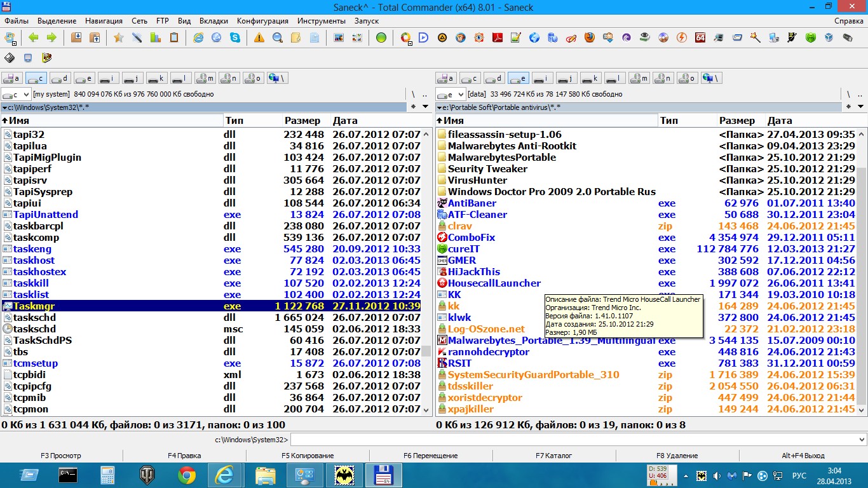Click the blue letter D toolbar icon
The image size is (868, 488).
(423, 37)
